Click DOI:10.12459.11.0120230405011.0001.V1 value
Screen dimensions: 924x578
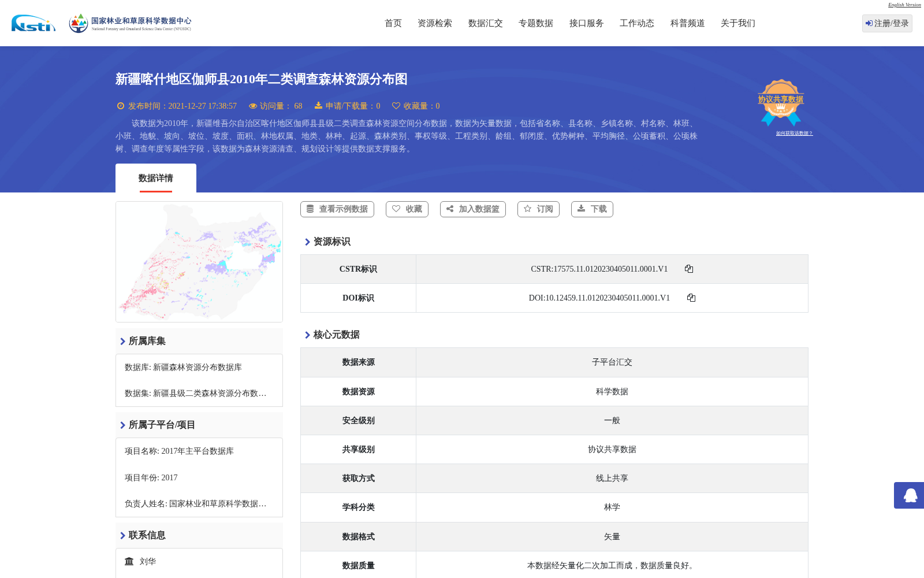point(599,298)
